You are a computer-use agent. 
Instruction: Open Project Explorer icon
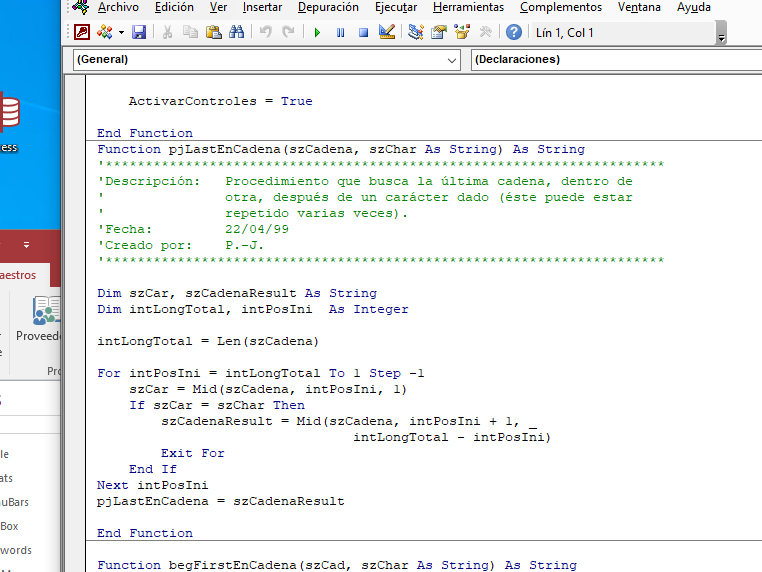point(416,33)
